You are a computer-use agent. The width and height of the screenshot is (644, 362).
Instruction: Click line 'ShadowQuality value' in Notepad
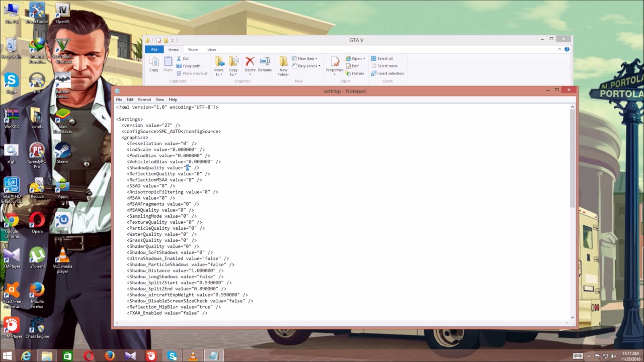pos(163,168)
